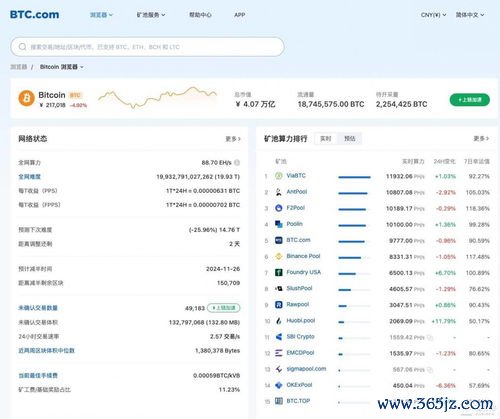Open the 浏览器 navigation dropdown
The height and width of the screenshot is (419, 500).
coord(101,15)
